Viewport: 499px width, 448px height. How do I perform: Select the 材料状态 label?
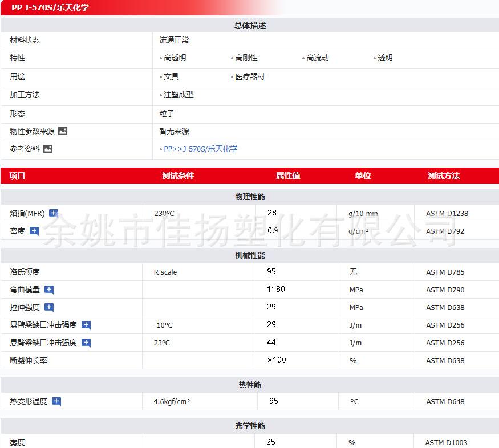pyautogui.click(x=25, y=40)
